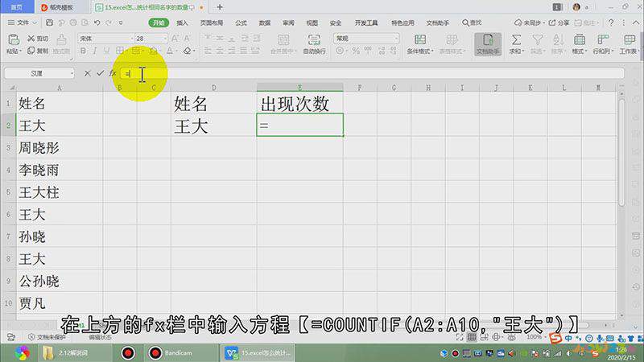Click the Cut (剪切) scissors icon
Image resolution: width=644 pixels, height=362 pixels.
(31, 38)
